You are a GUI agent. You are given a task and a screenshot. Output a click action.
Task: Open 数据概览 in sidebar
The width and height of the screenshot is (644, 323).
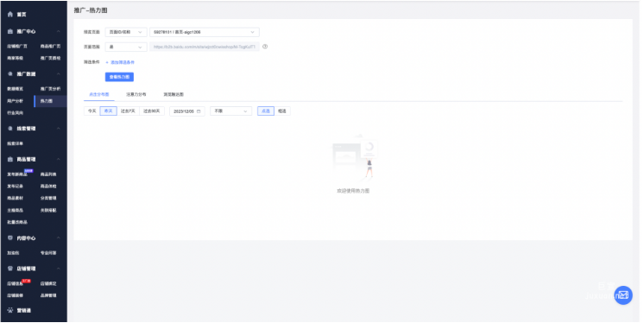[16, 89]
